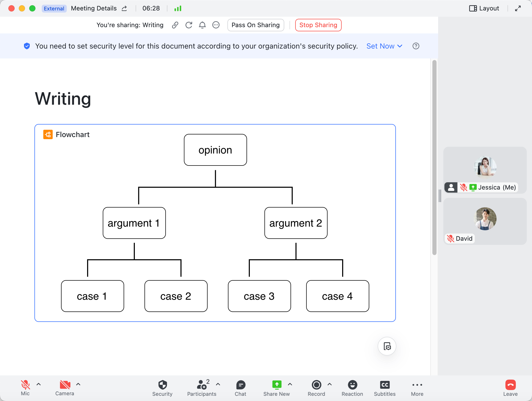Screen dimensions: 532x401
Task: Click the notification bell icon
Action: point(202,25)
